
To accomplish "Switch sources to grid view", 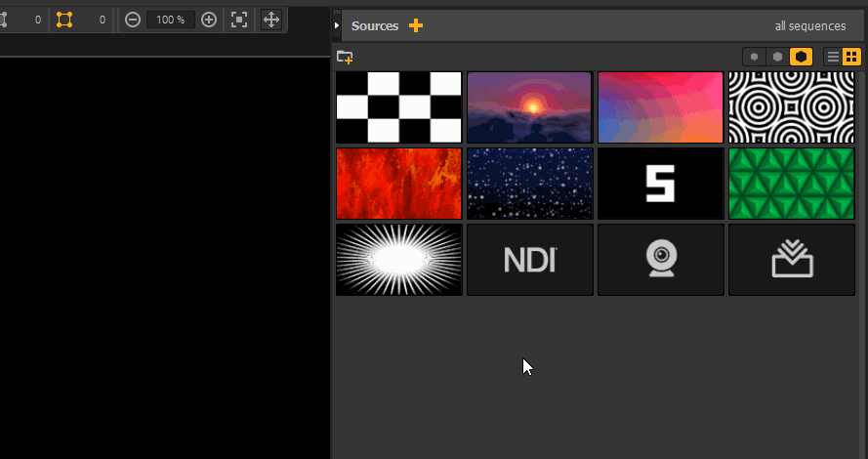I will [x=851, y=57].
